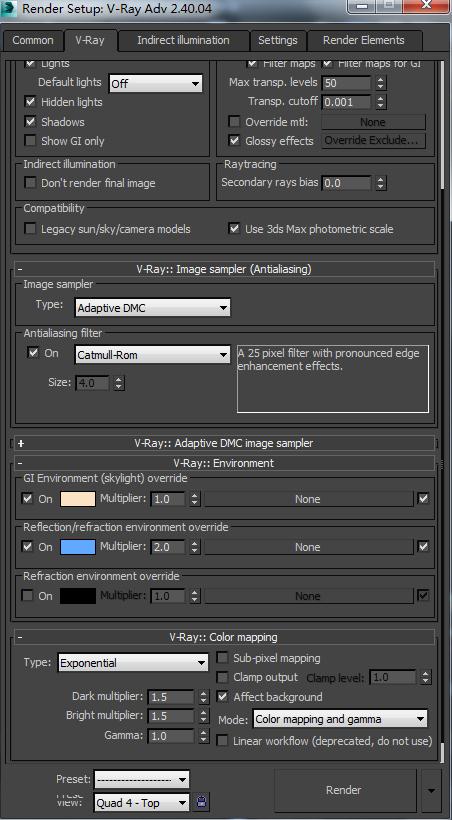Click Reflection/refraction environment None map button
This screenshot has height=820, width=452.
click(x=308, y=547)
